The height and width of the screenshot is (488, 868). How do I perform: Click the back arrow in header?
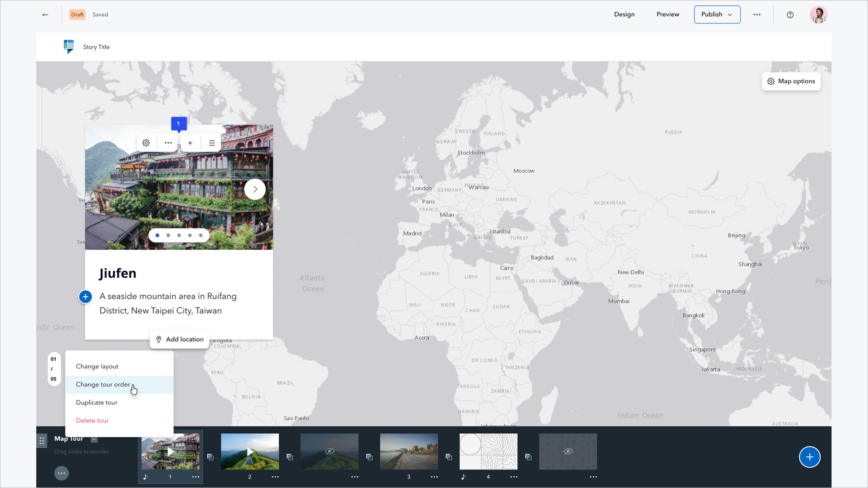[x=45, y=15]
